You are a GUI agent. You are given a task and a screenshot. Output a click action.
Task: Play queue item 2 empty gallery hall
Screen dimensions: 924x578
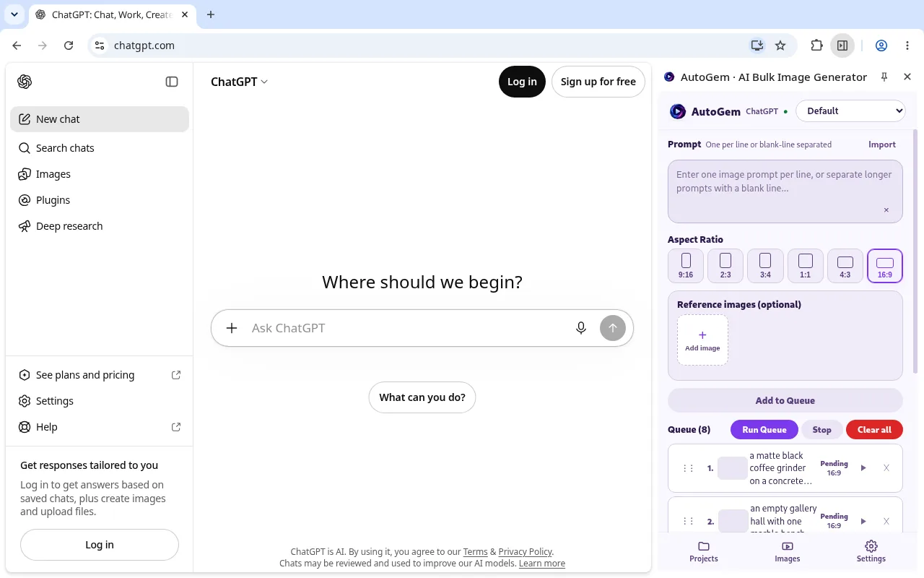point(863,521)
